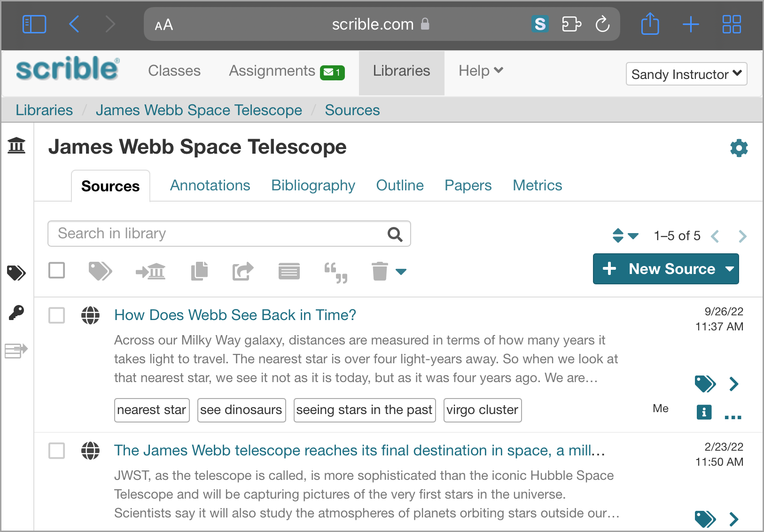Open 'How Does Webb See Back in Time?' link
Image resolution: width=764 pixels, height=532 pixels.
tap(235, 315)
